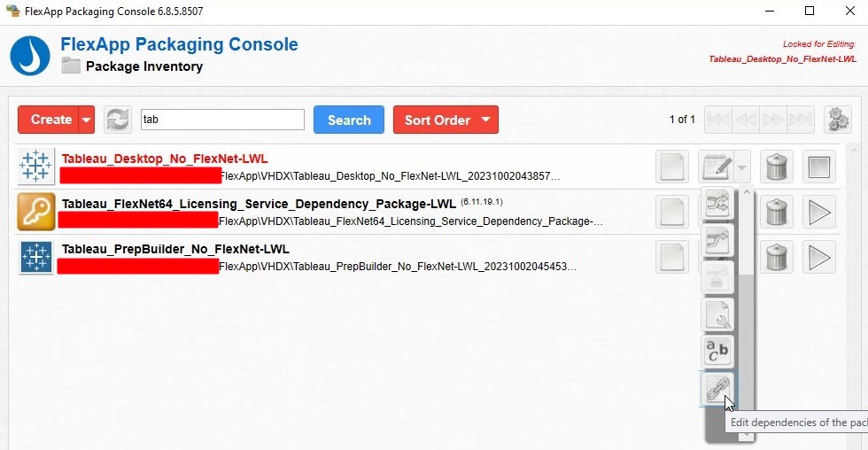The height and width of the screenshot is (450, 868).
Task: Click the scroll up arrow in edit popup menu
Action: pos(747,192)
